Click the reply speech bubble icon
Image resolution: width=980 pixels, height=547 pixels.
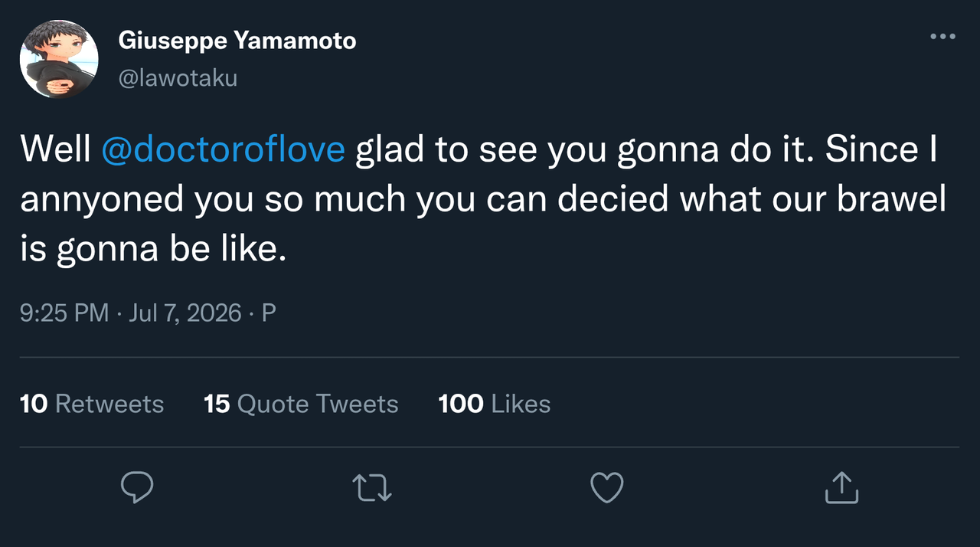[x=138, y=487]
